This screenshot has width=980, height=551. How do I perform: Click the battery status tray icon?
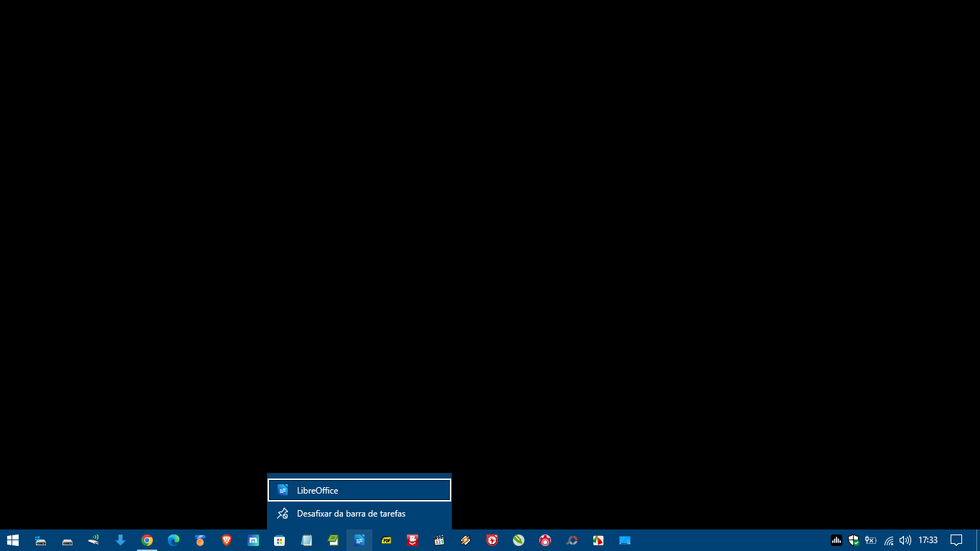click(x=871, y=540)
